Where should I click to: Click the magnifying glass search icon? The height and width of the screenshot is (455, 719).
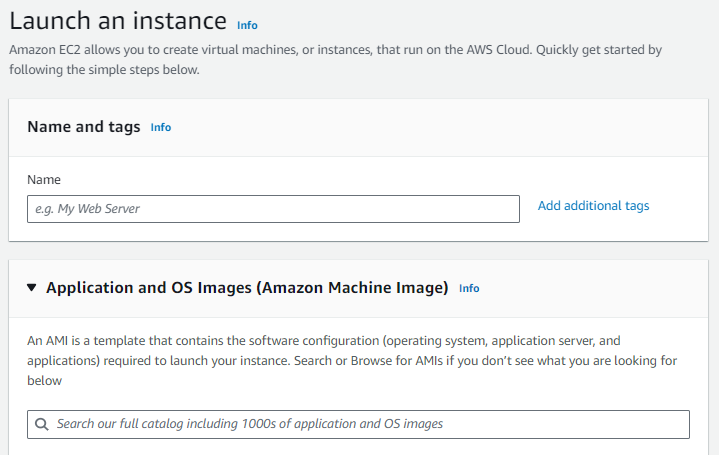coord(42,424)
